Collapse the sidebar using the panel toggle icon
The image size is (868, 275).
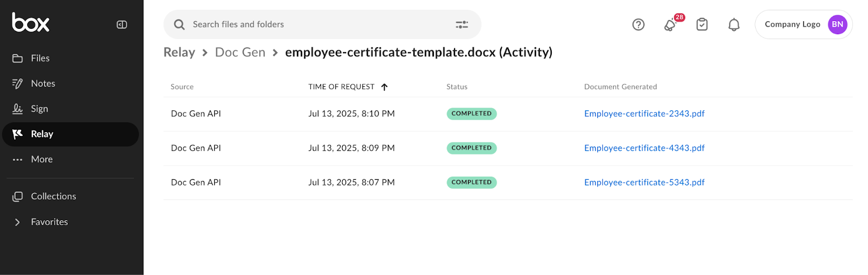pos(122,24)
